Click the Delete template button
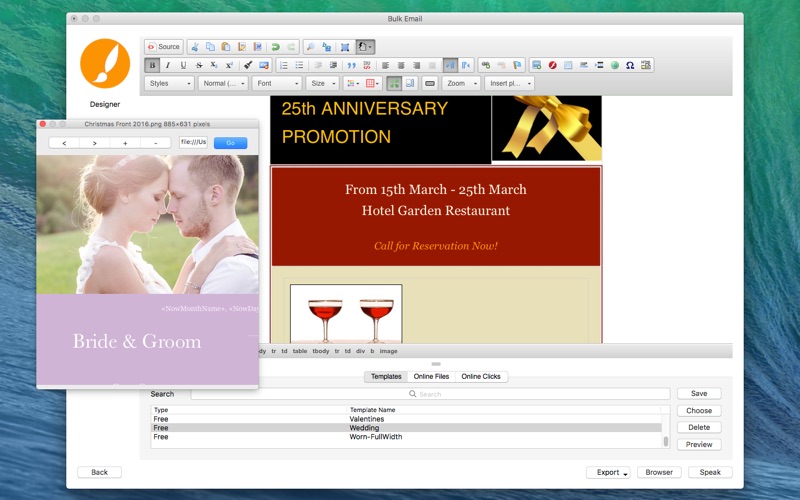The width and height of the screenshot is (800, 500). click(699, 428)
